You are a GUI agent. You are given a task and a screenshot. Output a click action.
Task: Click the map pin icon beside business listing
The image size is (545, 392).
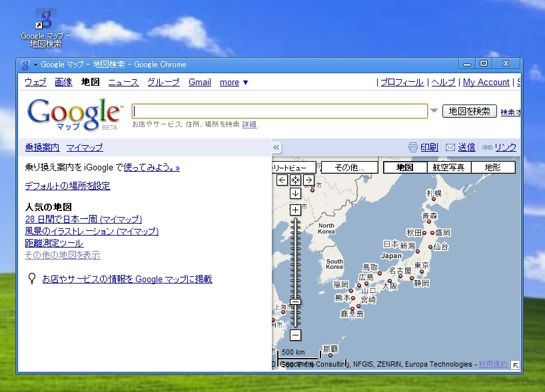(x=32, y=279)
